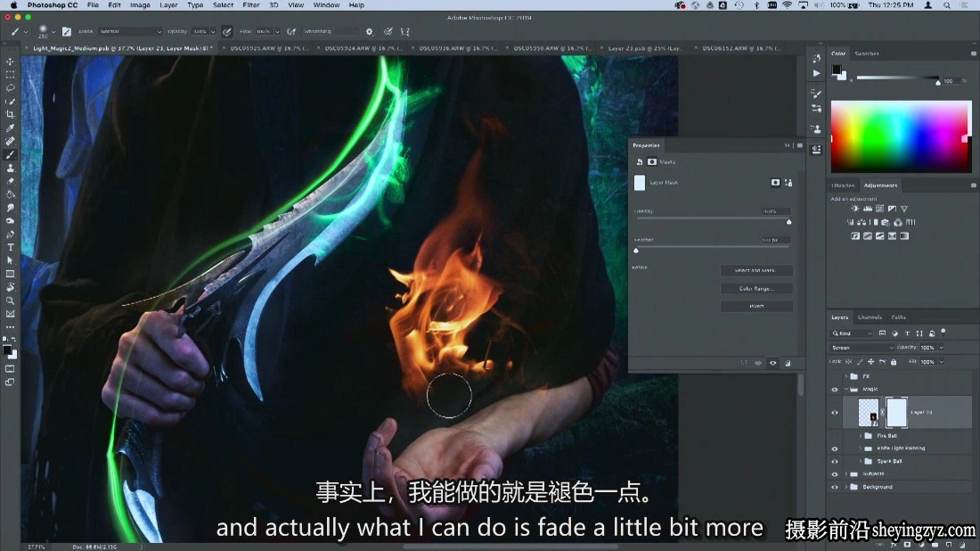Viewport: 980px width, 551px height.
Task: Hide the Knife Light Painting group
Action: pyautogui.click(x=835, y=449)
